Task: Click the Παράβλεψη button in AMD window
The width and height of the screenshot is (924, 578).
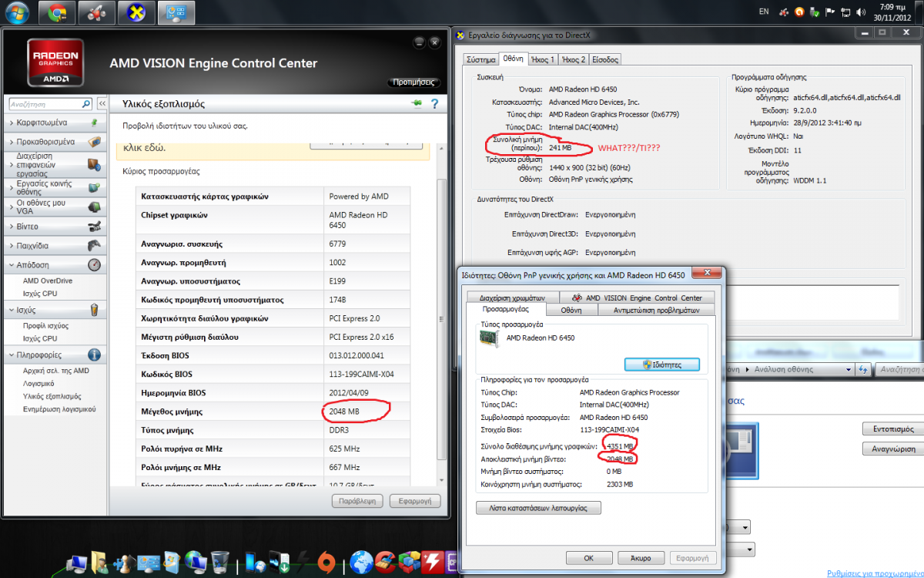Action: point(357,501)
